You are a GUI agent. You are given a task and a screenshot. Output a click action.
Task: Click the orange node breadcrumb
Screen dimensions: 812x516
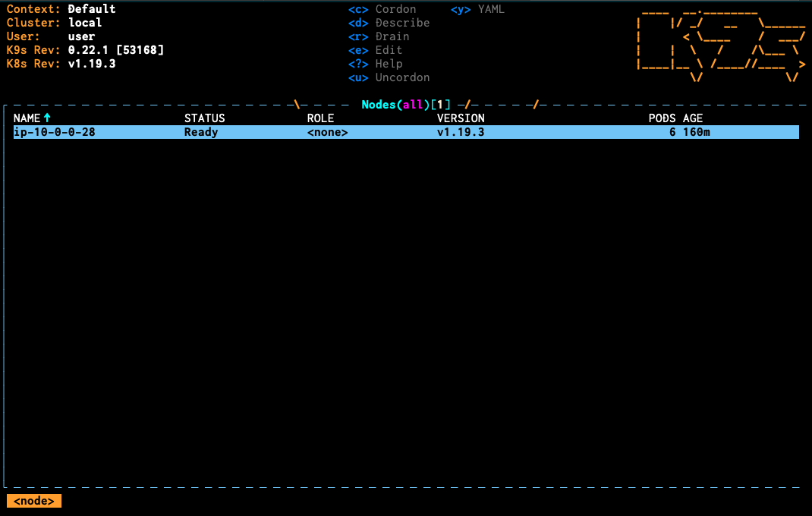(34, 501)
